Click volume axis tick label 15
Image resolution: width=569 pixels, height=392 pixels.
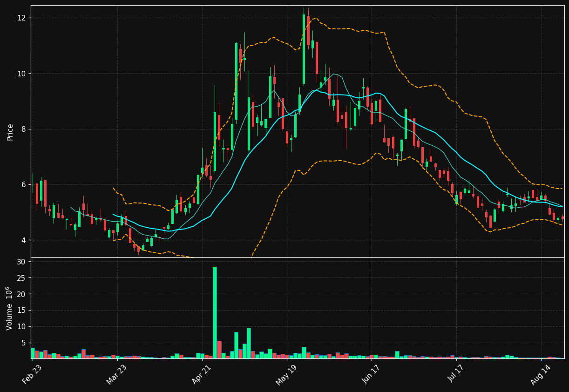click(21, 311)
